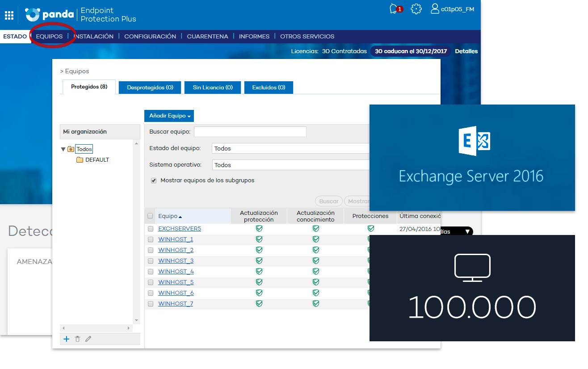Click the Buscar equipo search field

pyautogui.click(x=250, y=132)
